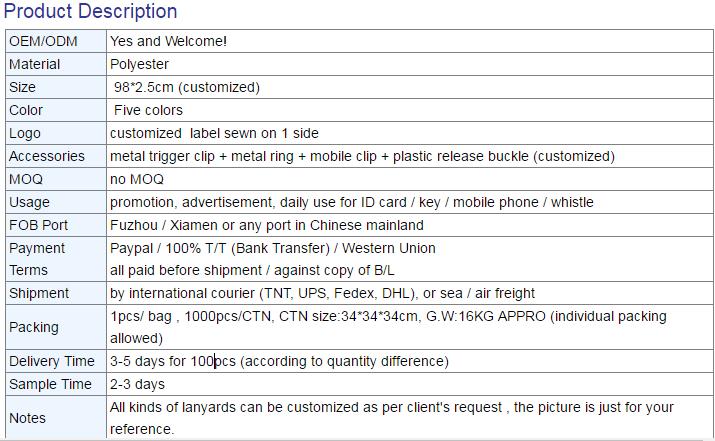The image size is (715, 441).
Task: Click the Product Description heading
Action: point(90,11)
